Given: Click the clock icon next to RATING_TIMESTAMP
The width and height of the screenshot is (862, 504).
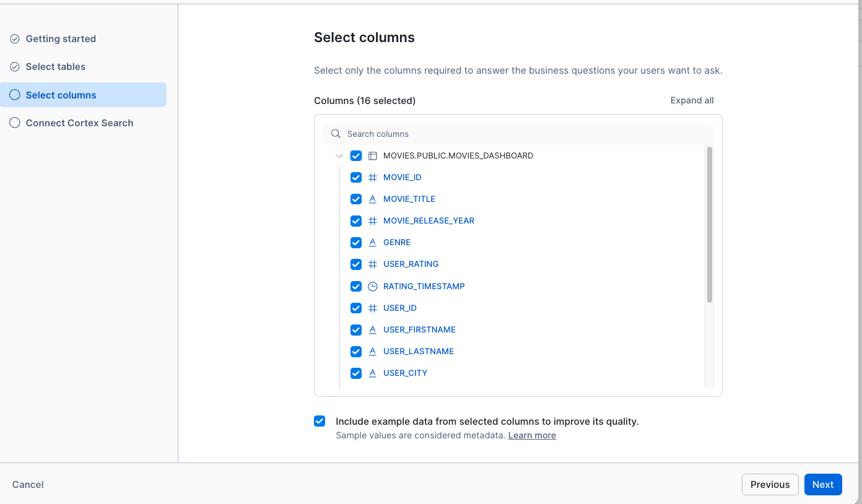Looking at the screenshot, I should [373, 287].
